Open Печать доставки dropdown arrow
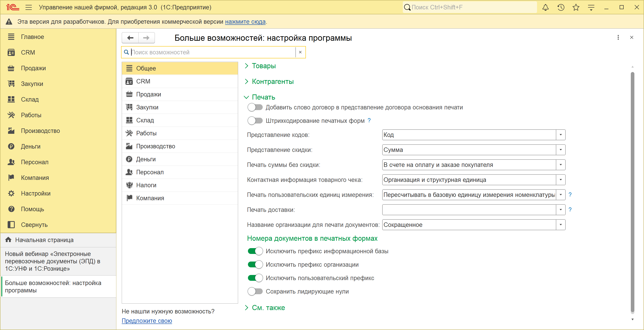 tap(561, 210)
